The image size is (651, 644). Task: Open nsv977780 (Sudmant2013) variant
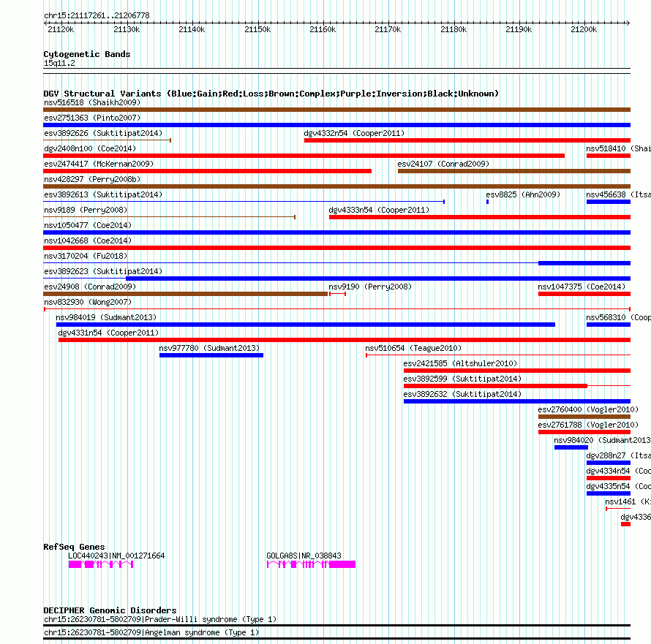click(209, 348)
